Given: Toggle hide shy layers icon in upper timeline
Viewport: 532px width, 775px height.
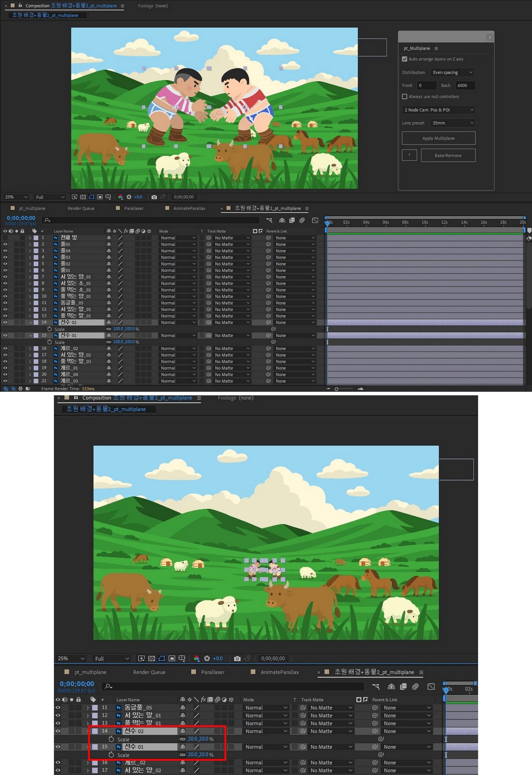Looking at the screenshot, I should (282, 220).
